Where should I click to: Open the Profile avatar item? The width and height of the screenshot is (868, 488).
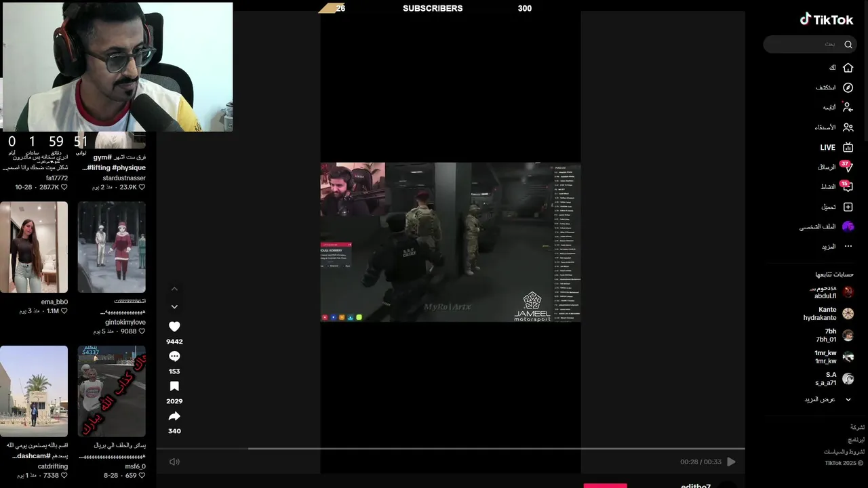click(848, 226)
